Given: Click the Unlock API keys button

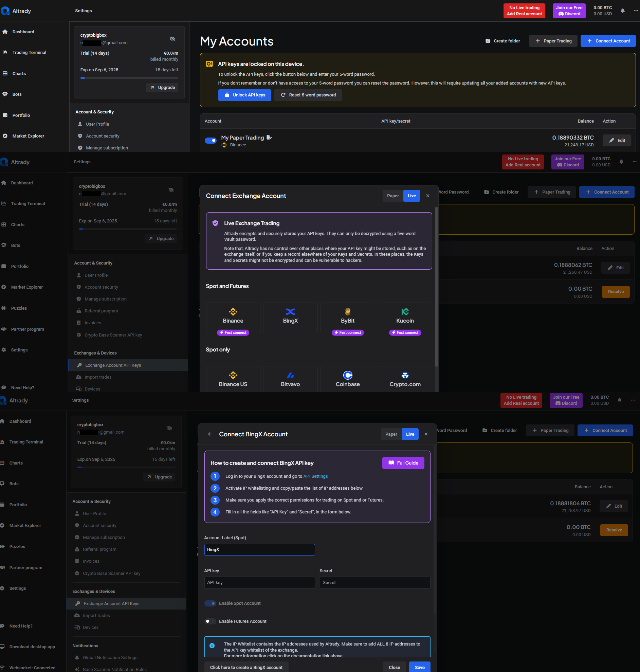Looking at the screenshot, I should [x=244, y=95].
